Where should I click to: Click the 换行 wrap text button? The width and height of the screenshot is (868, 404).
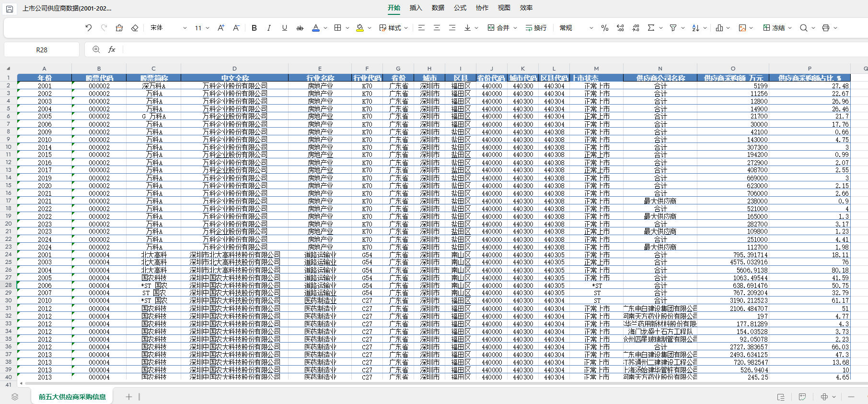(x=536, y=28)
